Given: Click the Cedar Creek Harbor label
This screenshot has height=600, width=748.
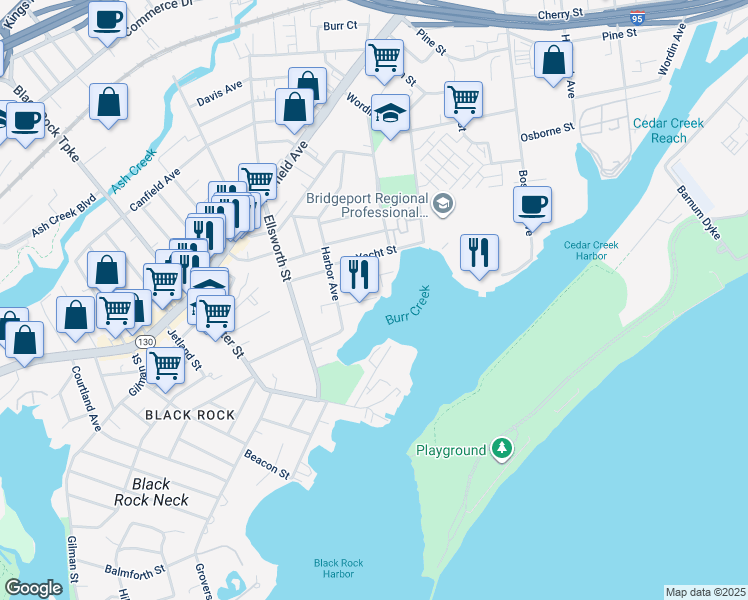Looking at the screenshot, I should [591, 250].
